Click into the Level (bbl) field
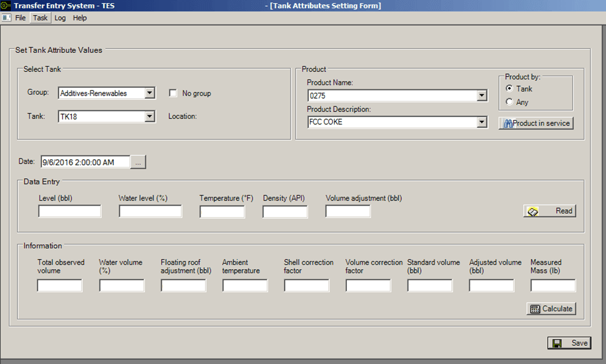The width and height of the screenshot is (606, 364). [x=69, y=211]
